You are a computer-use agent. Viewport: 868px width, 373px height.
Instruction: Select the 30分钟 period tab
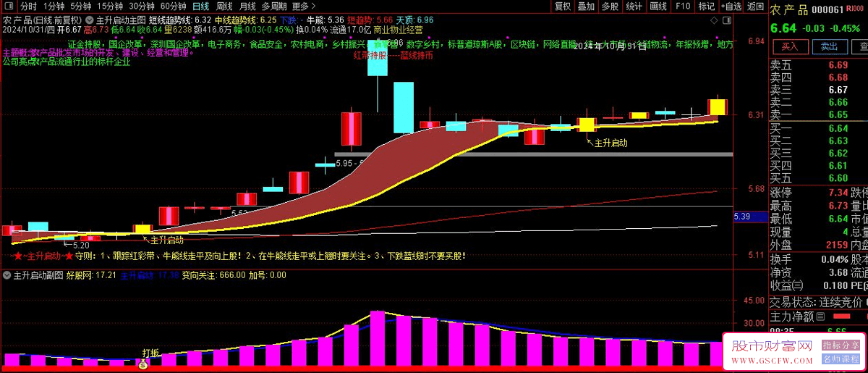(x=142, y=7)
